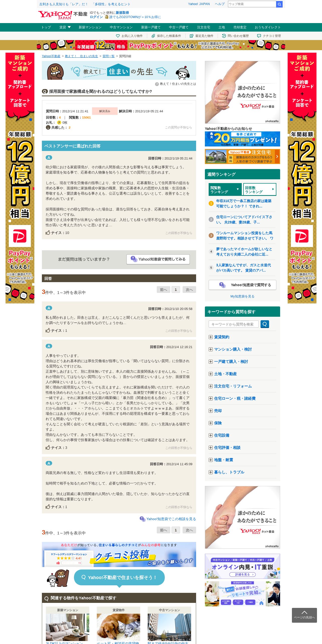Click 最大20万円相当プレゼント banner

[243, 139]
